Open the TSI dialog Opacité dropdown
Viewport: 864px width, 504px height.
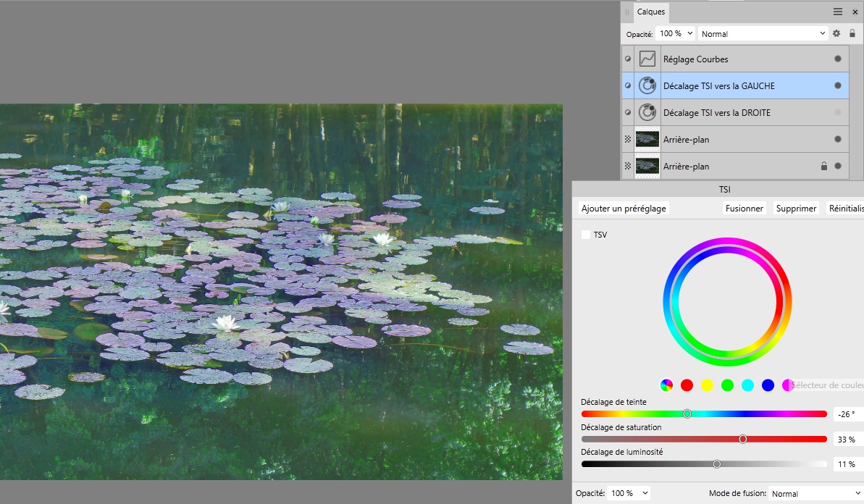[x=629, y=493]
